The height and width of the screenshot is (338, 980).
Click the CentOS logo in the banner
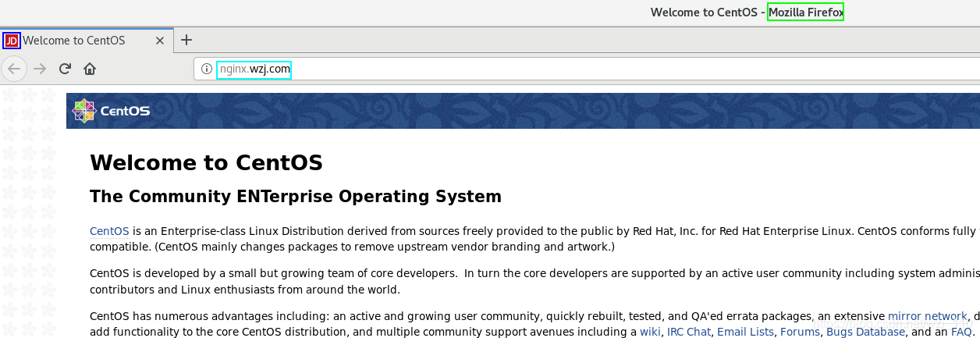click(x=111, y=111)
